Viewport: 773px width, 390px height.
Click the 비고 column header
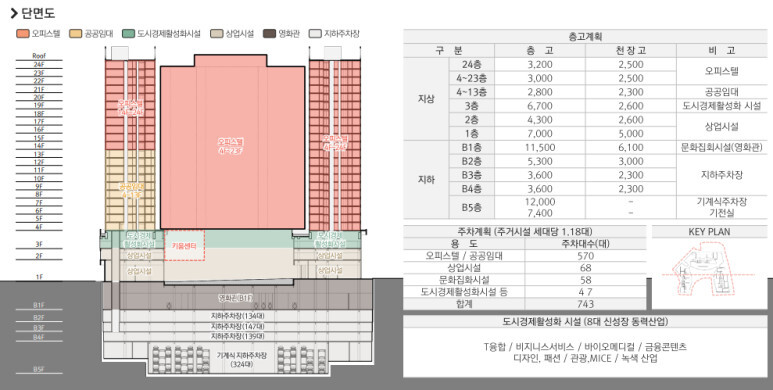[721, 50]
